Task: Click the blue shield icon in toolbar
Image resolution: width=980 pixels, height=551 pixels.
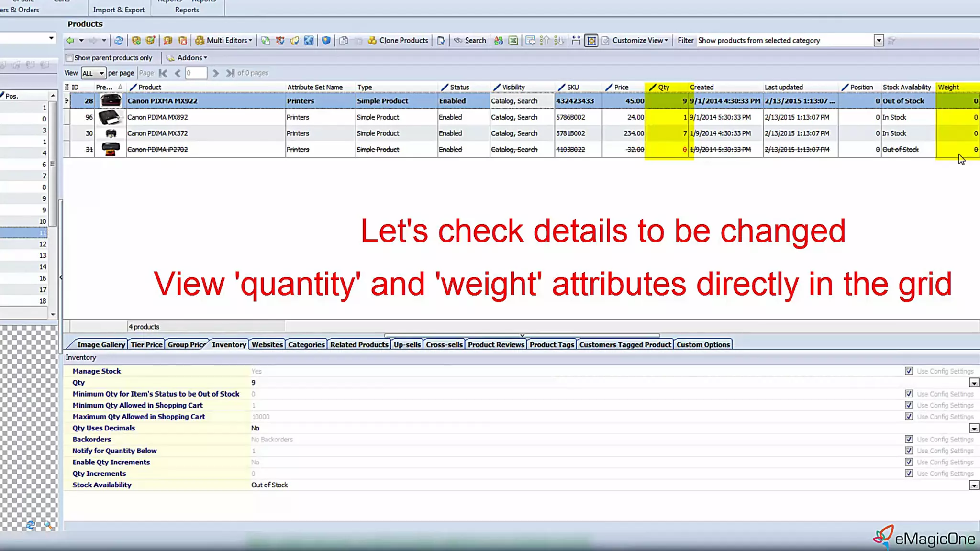Action: pyautogui.click(x=326, y=41)
